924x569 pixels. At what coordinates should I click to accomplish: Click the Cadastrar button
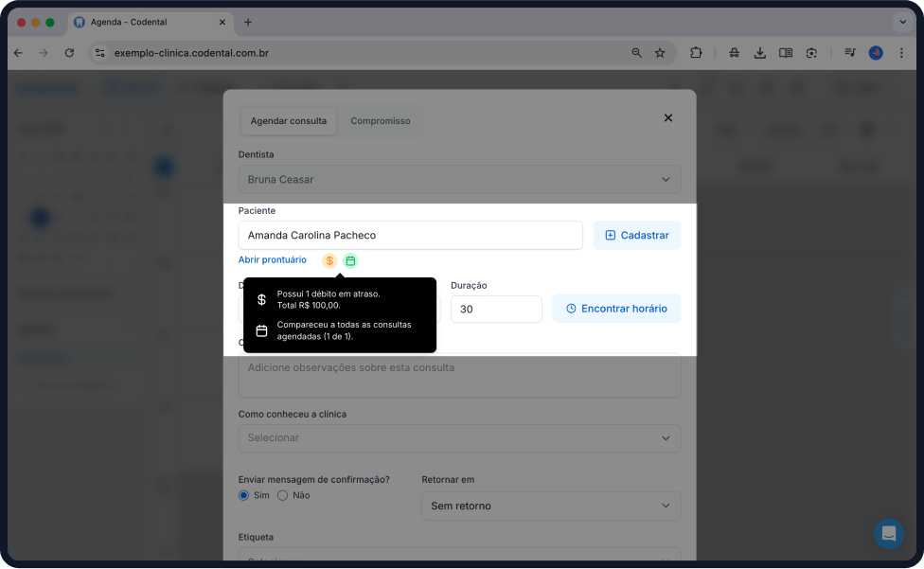coord(636,235)
